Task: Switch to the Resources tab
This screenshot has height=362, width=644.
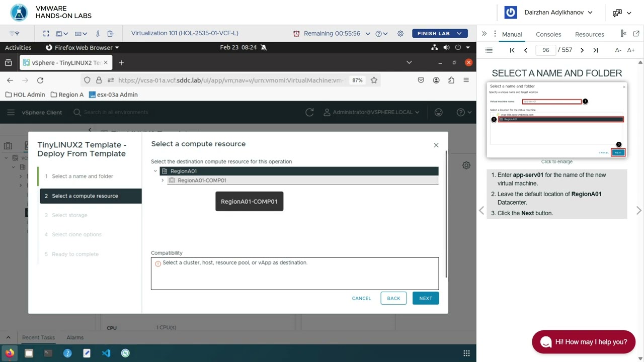Action: coord(590,34)
